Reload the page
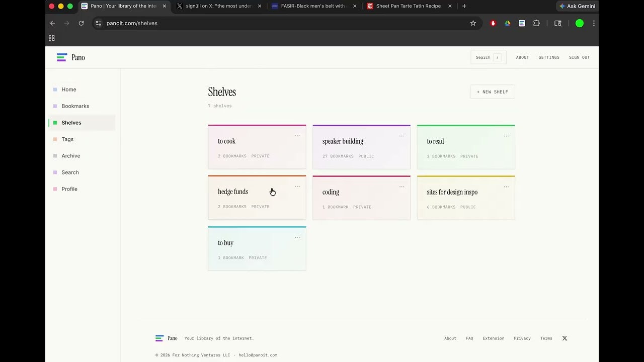This screenshot has height=362, width=644. [x=81, y=23]
